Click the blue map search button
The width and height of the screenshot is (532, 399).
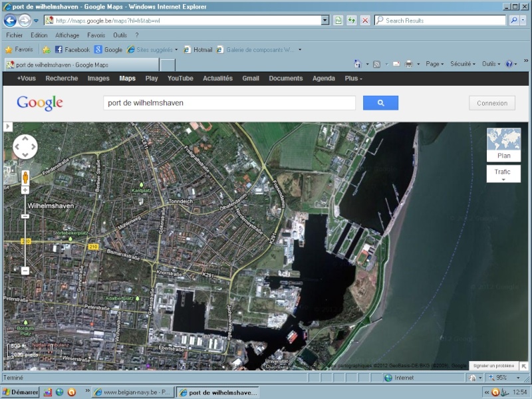[380, 103]
